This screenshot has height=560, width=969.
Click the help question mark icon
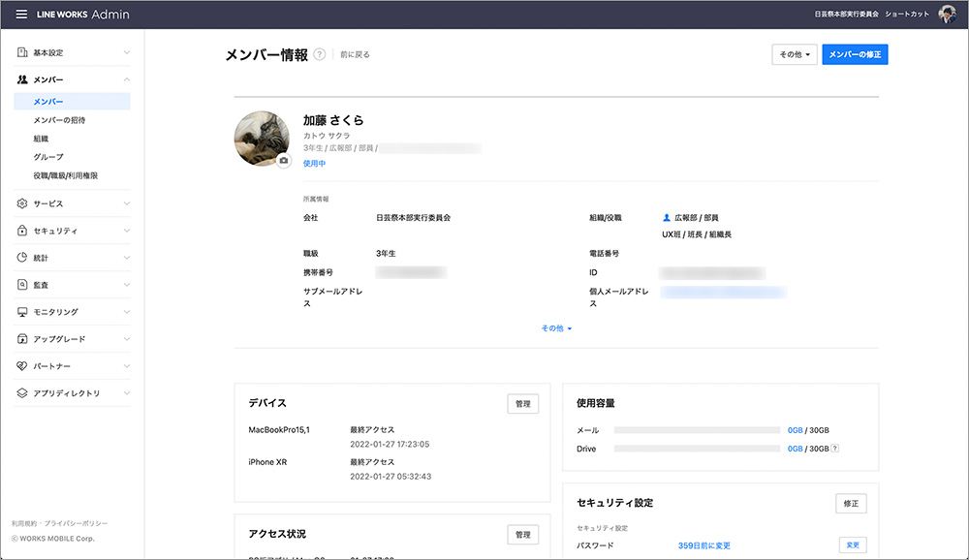tap(320, 54)
